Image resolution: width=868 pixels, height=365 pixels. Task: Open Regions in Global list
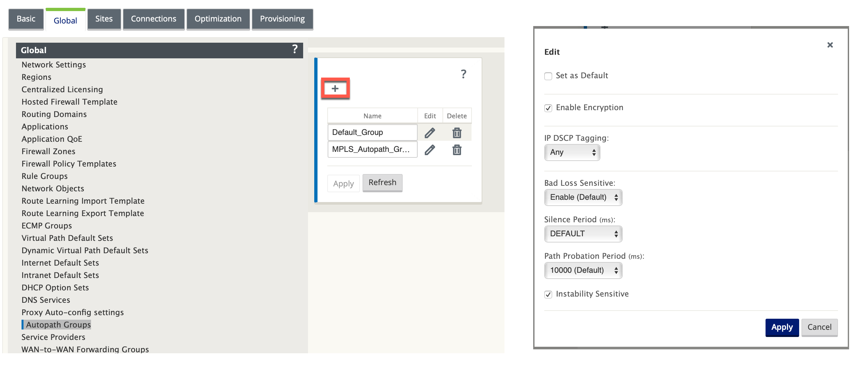[x=37, y=77]
